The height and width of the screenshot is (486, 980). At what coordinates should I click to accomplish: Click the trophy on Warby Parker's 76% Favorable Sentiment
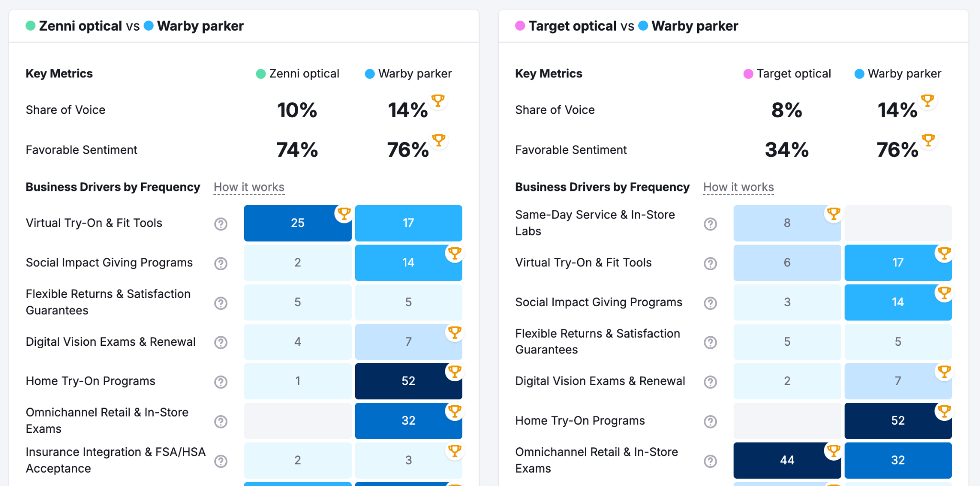point(439,140)
